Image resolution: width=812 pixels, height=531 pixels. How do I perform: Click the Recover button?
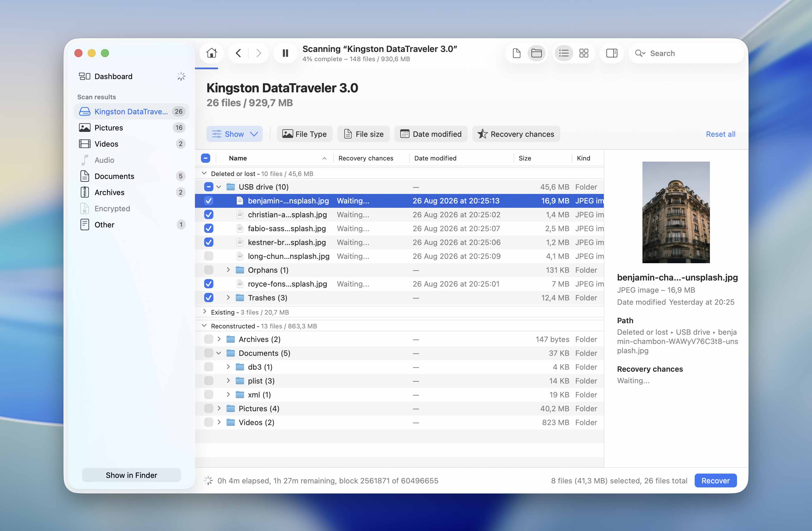tap(715, 480)
